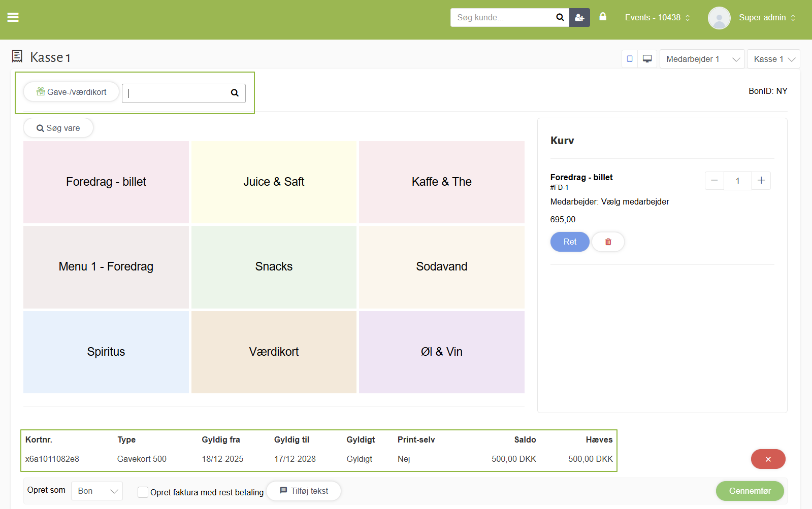Select the Kaffe & The category
Image resolution: width=812 pixels, height=509 pixels.
pos(441,182)
